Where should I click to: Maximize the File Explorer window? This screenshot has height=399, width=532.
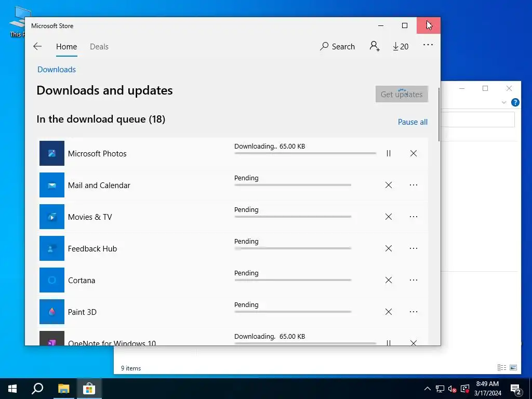(x=485, y=88)
